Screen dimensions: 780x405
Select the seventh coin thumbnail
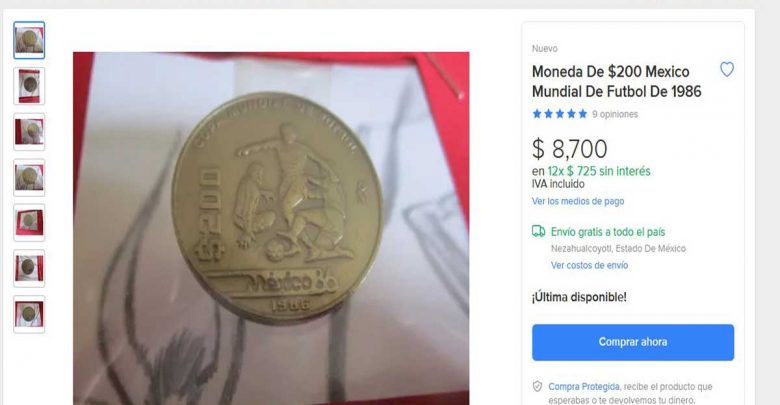[29, 314]
